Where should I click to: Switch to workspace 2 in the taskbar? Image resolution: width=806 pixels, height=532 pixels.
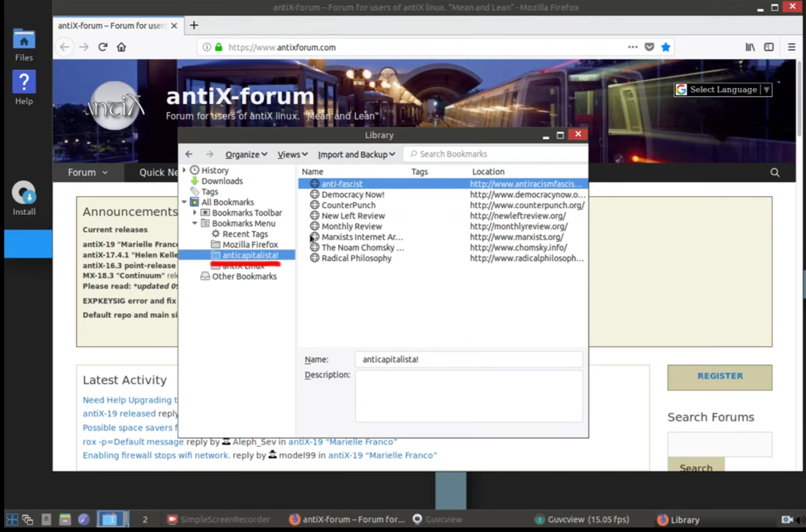click(x=145, y=520)
